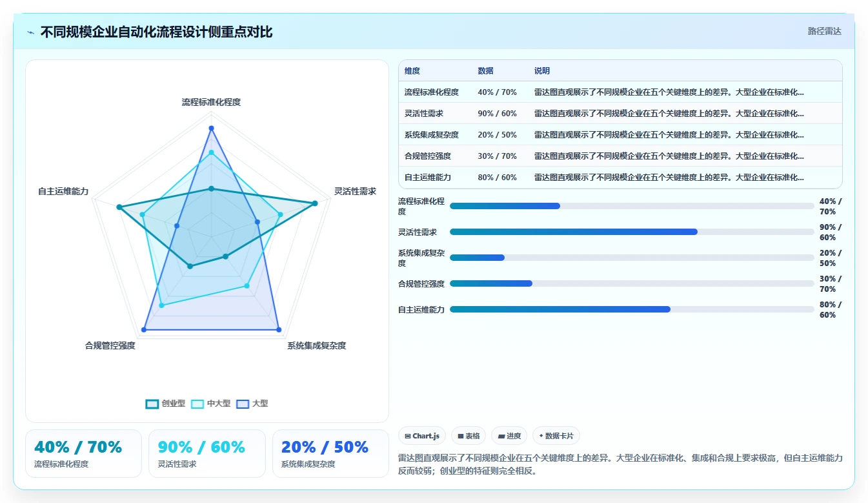Click the 路径雷达 badge in header

click(825, 31)
